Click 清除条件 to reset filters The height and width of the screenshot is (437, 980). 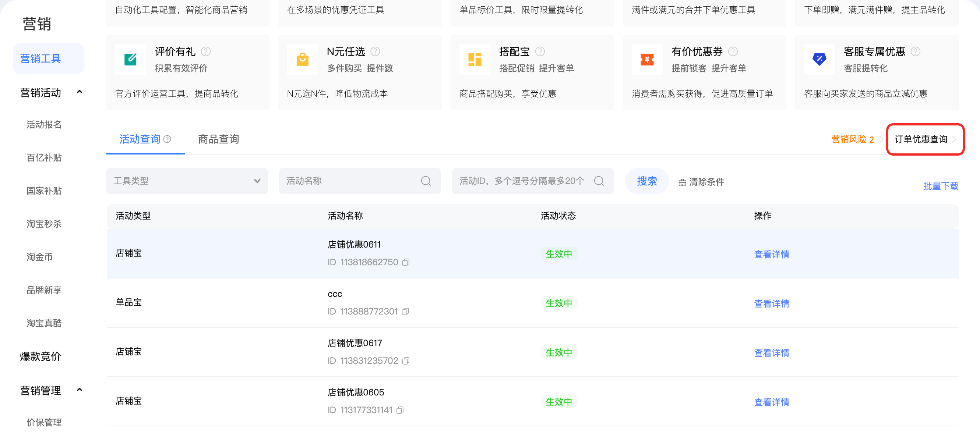706,182
